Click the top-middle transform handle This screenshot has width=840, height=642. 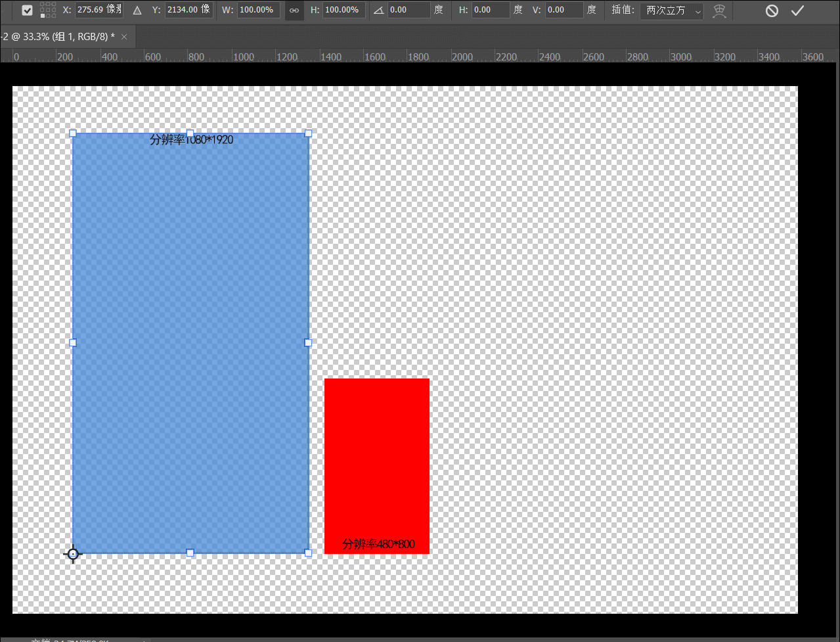[190, 133]
